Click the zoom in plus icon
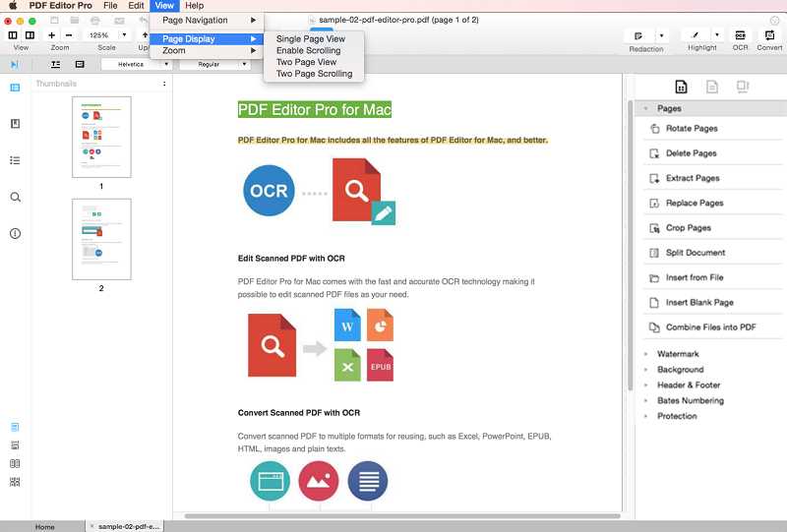Viewport: 787px width, 532px height. click(52, 34)
